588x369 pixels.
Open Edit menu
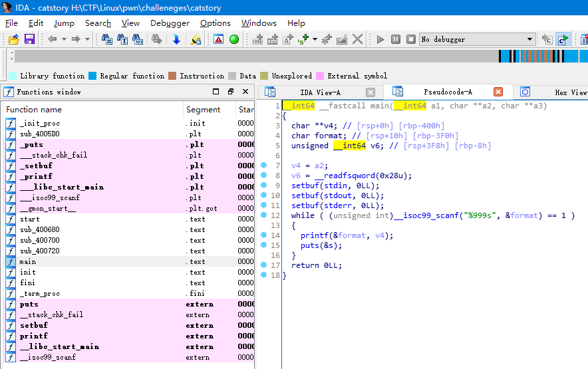click(x=36, y=23)
